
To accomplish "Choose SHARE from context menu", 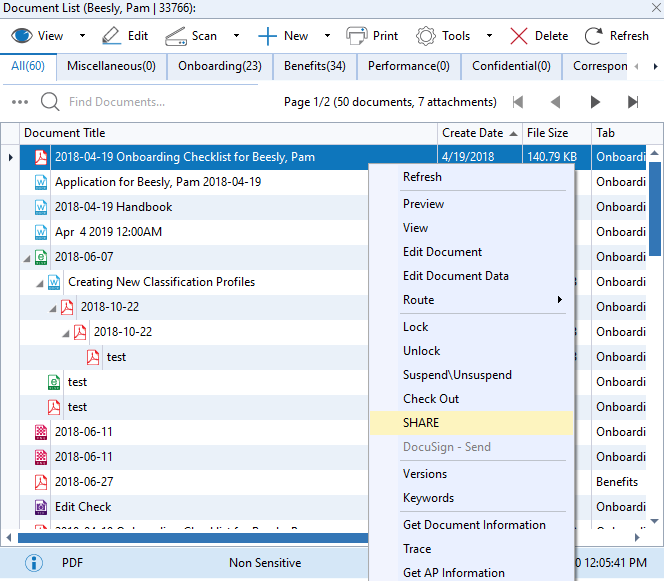I will [471, 423].
